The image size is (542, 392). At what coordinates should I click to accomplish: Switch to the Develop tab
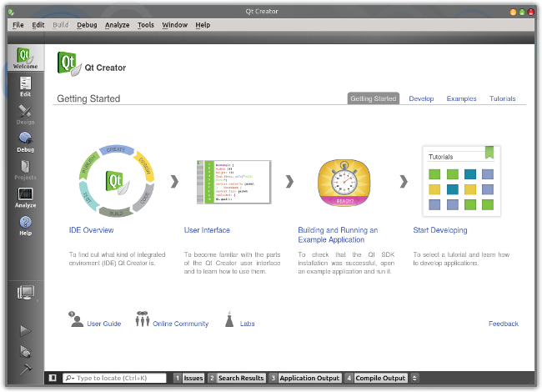tap(421, 98)
